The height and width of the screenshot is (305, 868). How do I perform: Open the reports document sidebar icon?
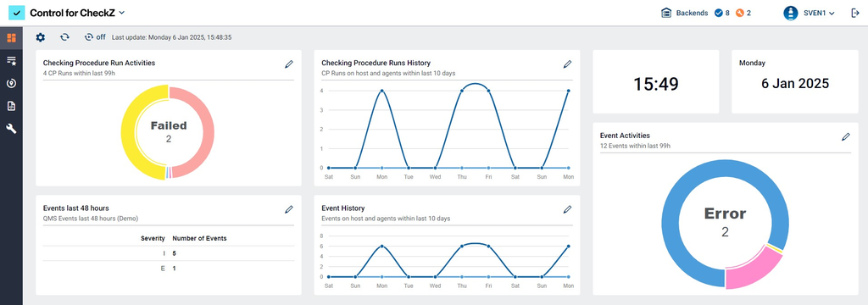tap(11, 106)
